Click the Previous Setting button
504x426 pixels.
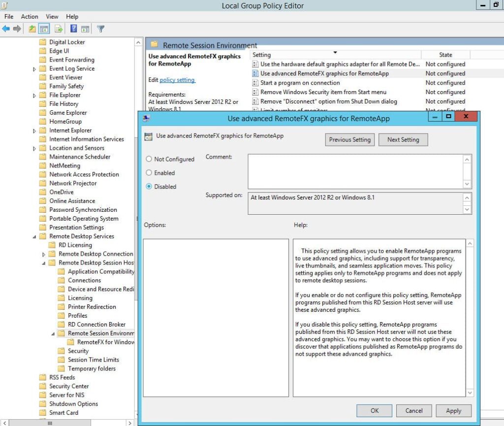click(350, 140)
